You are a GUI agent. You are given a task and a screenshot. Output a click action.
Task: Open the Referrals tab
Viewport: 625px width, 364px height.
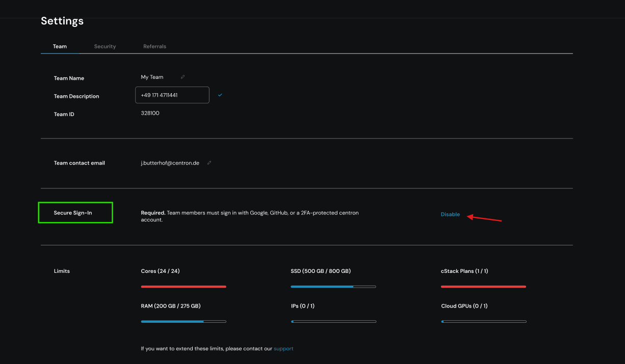pyautogui.click(x=154, y=46)
